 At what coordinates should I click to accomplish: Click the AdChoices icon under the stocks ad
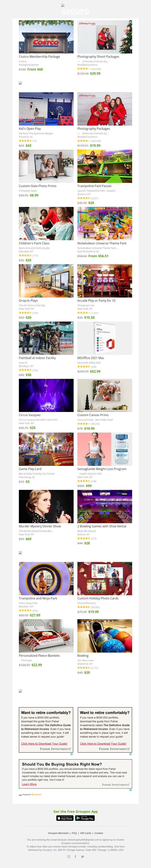130,790
